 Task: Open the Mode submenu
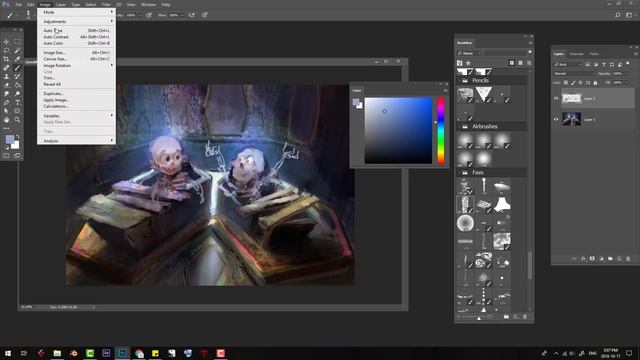coord(76,12)
